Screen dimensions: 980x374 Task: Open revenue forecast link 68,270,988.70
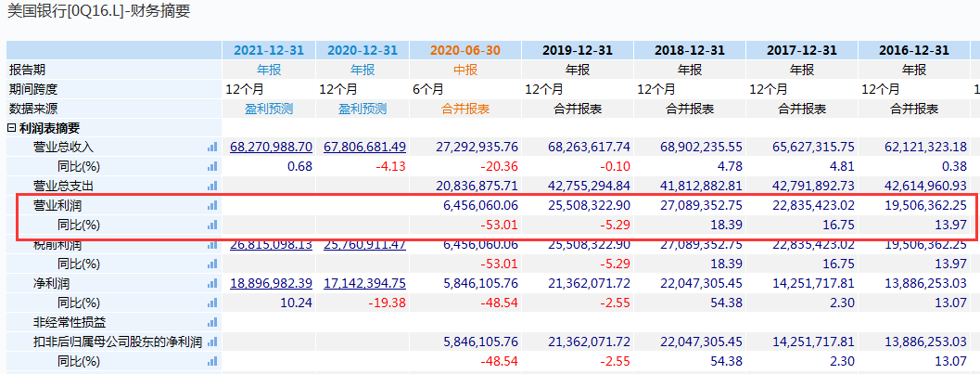coord(272,147)
